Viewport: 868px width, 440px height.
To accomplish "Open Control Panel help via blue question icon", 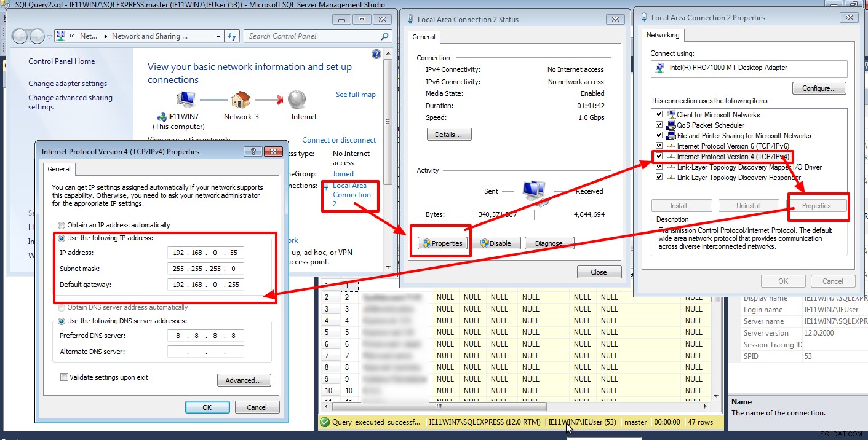I will [x=376, y=54].
